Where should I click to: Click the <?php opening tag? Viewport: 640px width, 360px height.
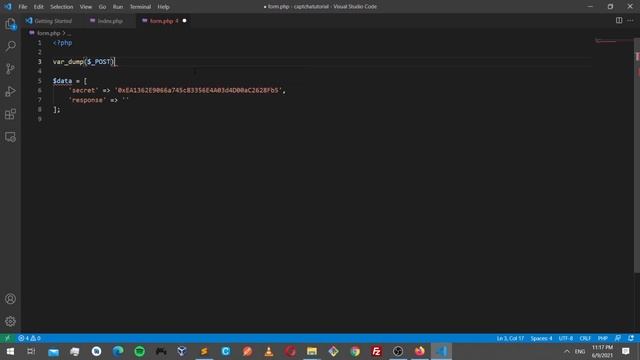point(62,42)
